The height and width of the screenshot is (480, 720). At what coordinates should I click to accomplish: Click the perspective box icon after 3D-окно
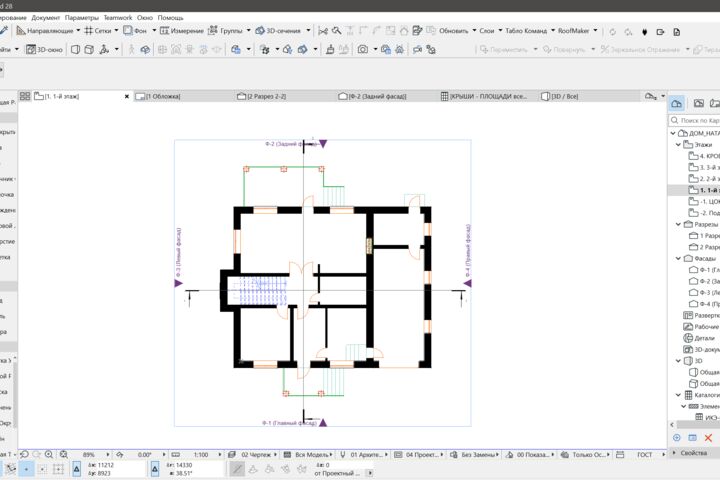pyautogui.click(x=76, y=49)
